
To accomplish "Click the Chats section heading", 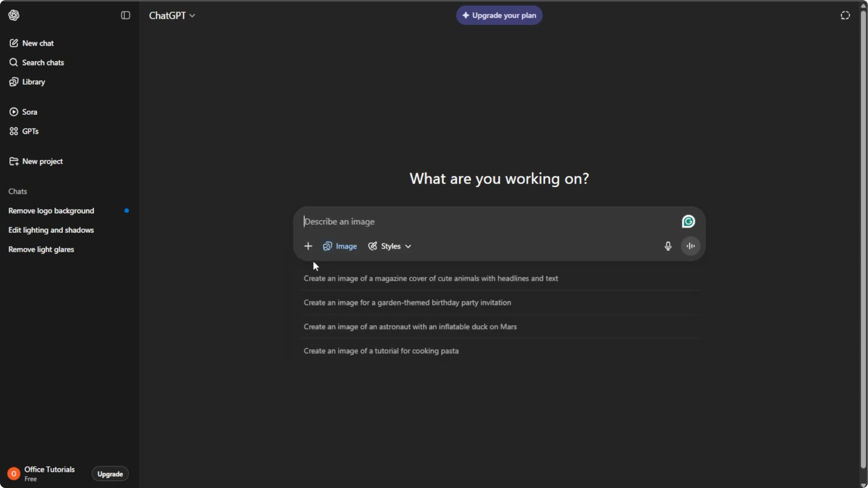I will [x=17, y=191].
